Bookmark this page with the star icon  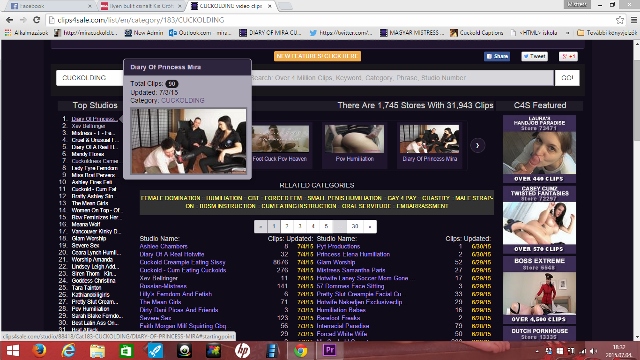click(x=620, y=20)
